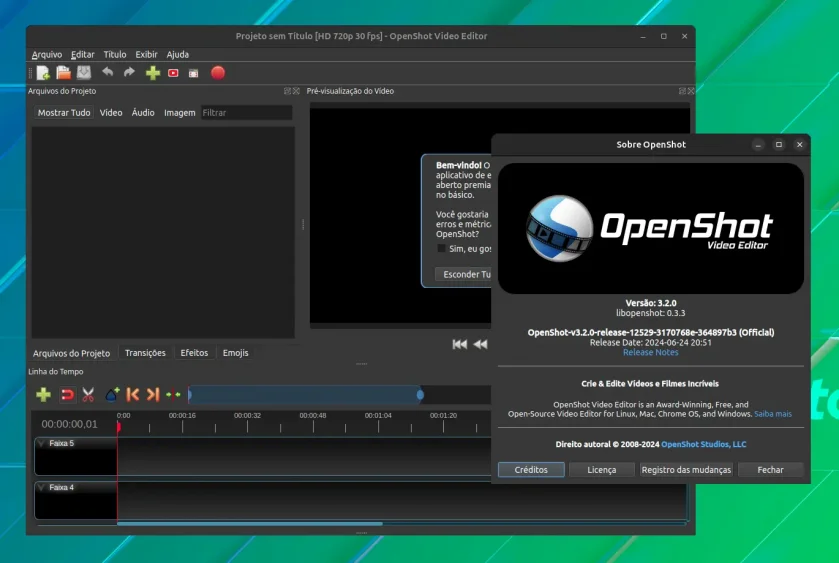Viewport: 840px width, 563px height.
Task: Click the 00:00:32 mark on the ruler
Action: tap(247, 416)
